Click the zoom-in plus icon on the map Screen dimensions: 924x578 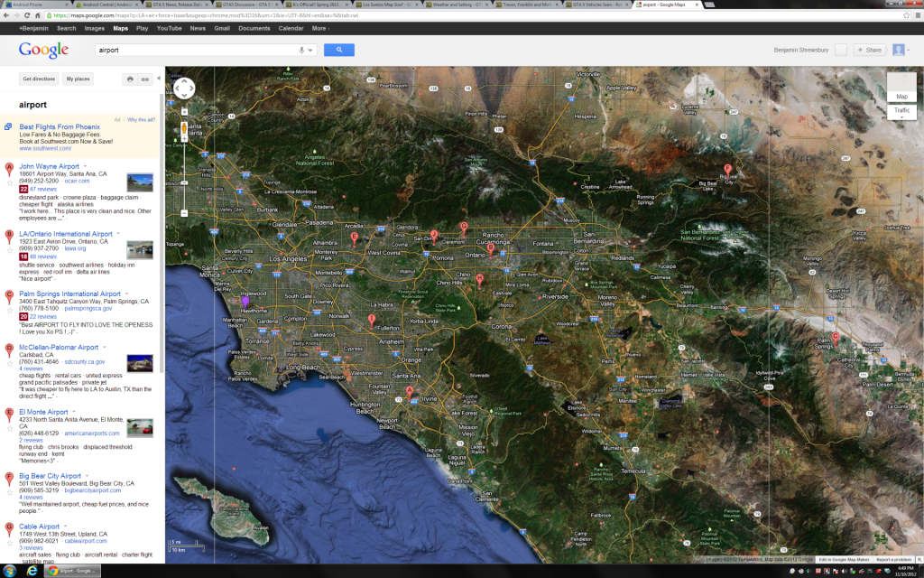[x=184, y=138]
